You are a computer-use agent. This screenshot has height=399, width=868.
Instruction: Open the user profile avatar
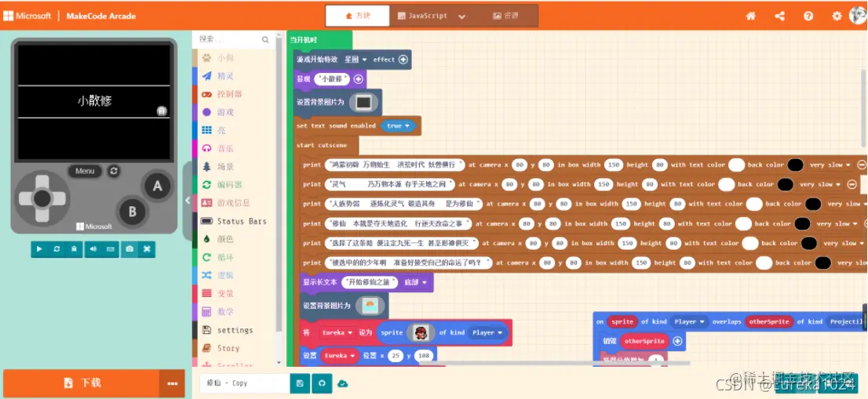point(858,16)
